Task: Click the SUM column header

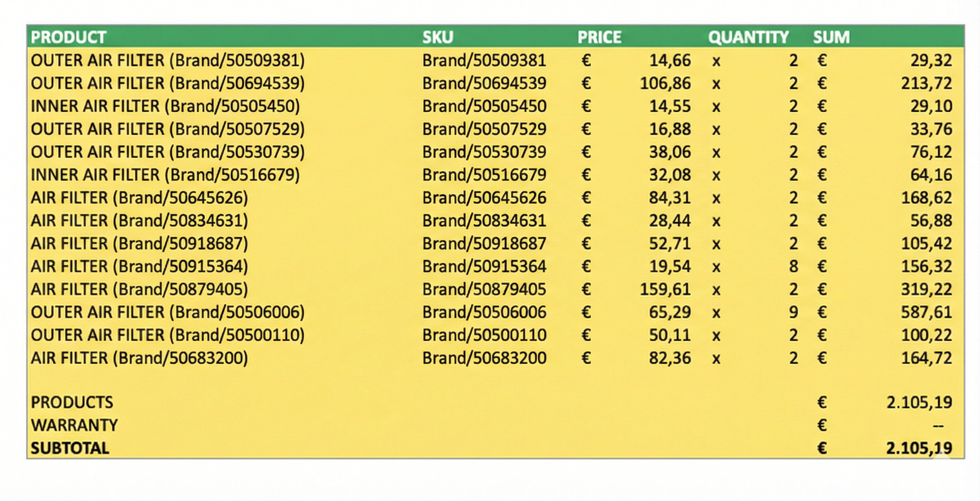Action: point(831,37)
